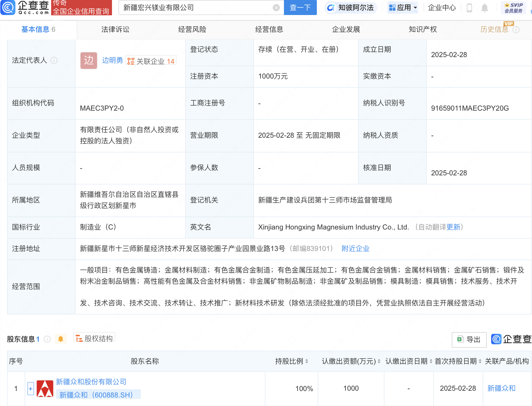Click the 查一下 search button
532x406 pixels.
click(300, 8)
